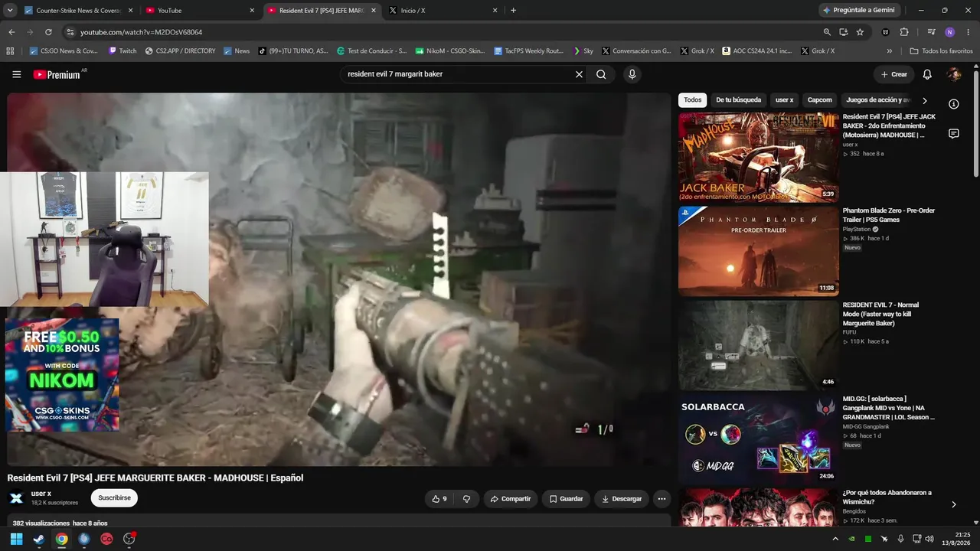Viewport: 980px width, 551px height.
Task: Bookmark this page with star icon
Action: pyautogui.click(x=860, y=32)
